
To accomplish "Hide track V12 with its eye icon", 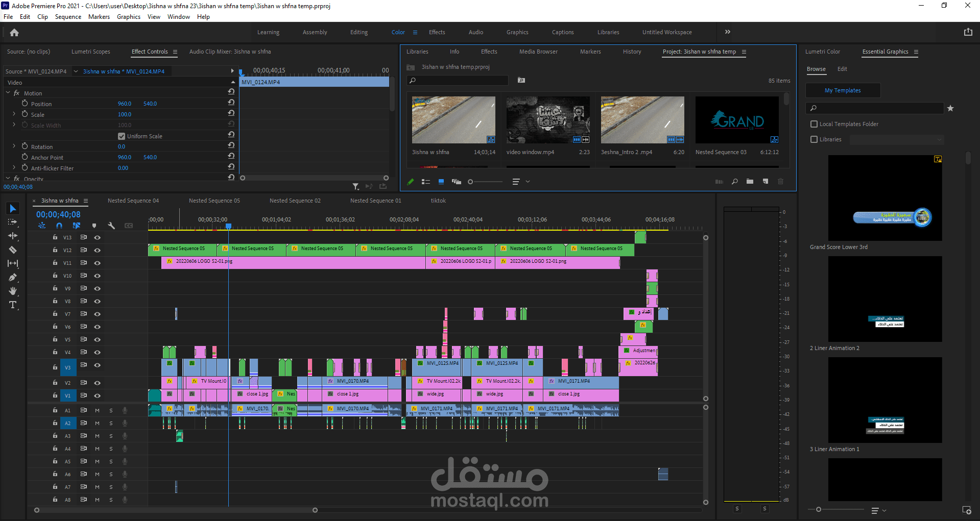I will tap(97, 250).
